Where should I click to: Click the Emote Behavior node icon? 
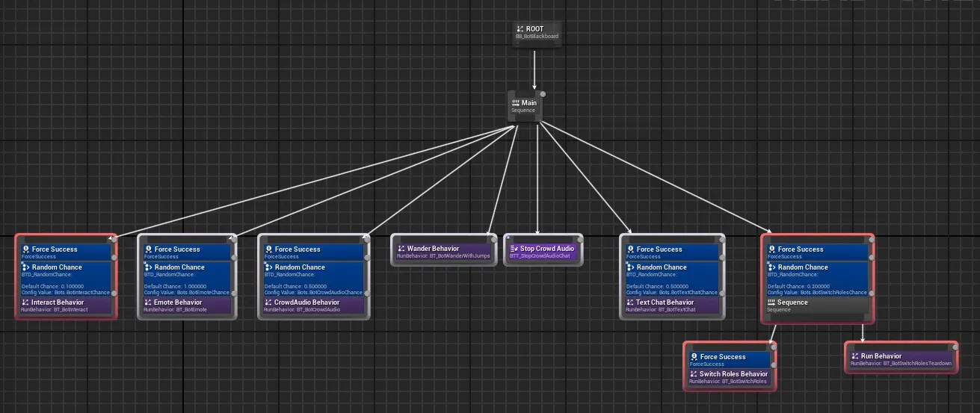tap(149, 302)
